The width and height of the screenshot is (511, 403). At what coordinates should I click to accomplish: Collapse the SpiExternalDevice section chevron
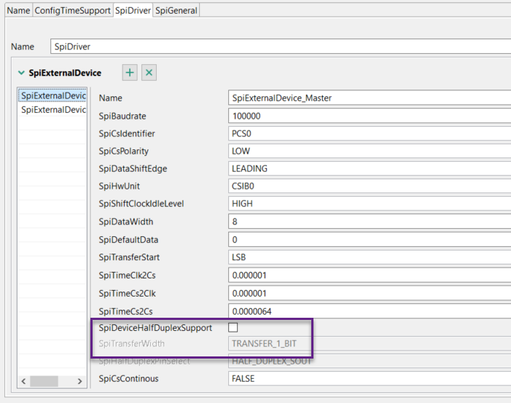pyautogui.click(x=21, y=73)
